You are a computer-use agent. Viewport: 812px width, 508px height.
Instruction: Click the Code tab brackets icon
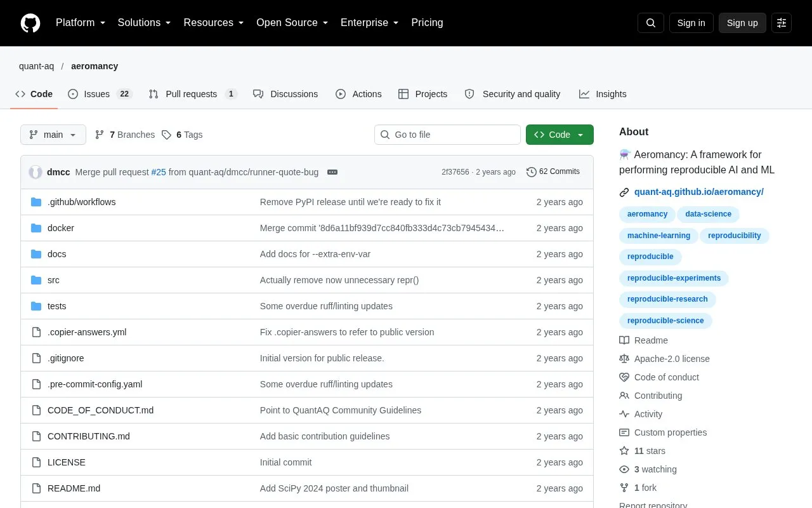click(20, 94)
